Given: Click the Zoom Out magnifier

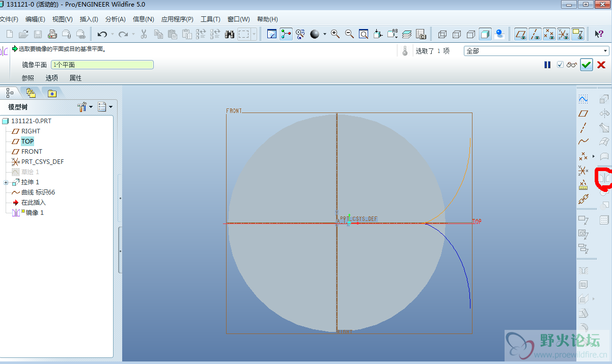Looking at the screenshot, I should tap(349, 34).
